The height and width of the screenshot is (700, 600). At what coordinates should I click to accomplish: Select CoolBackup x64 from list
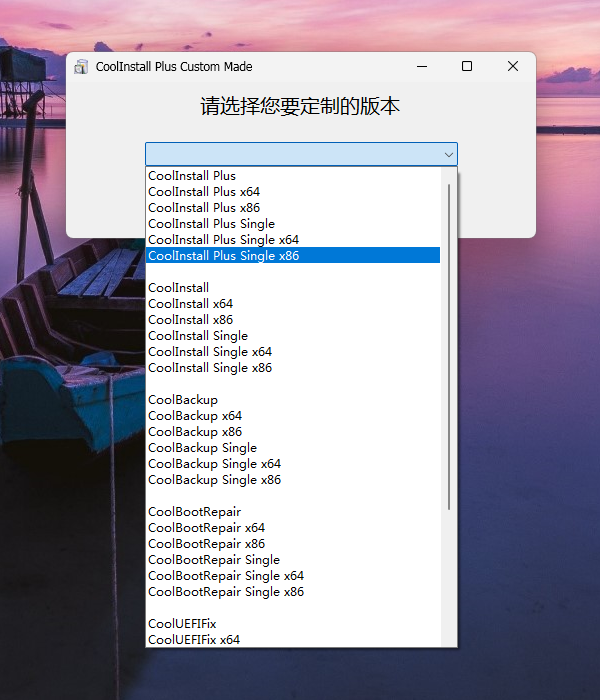[x=195, y=416]
